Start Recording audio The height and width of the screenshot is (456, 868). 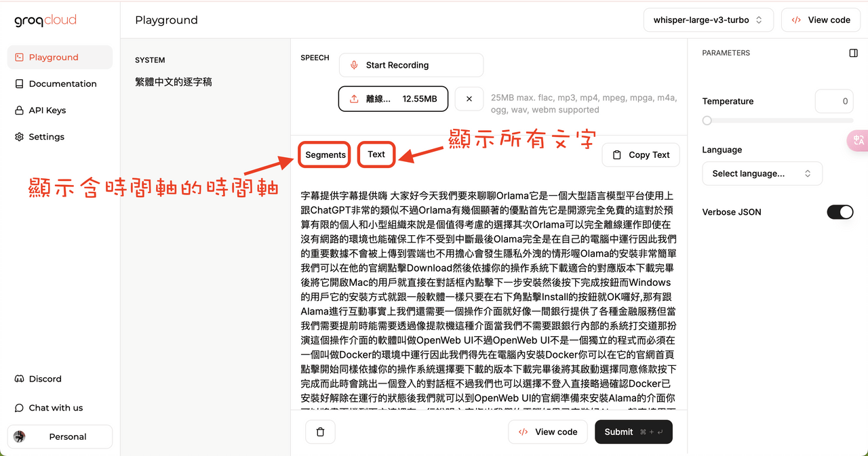[x=411, y=65]
